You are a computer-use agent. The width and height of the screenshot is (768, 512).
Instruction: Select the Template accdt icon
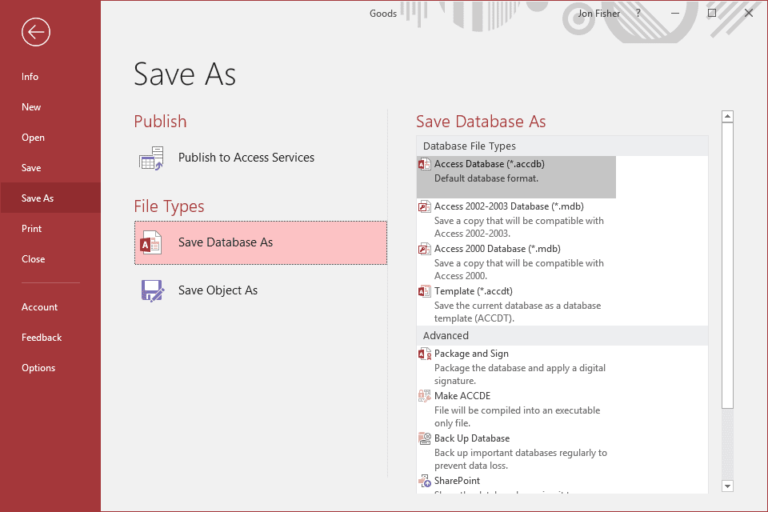[424, 291]
